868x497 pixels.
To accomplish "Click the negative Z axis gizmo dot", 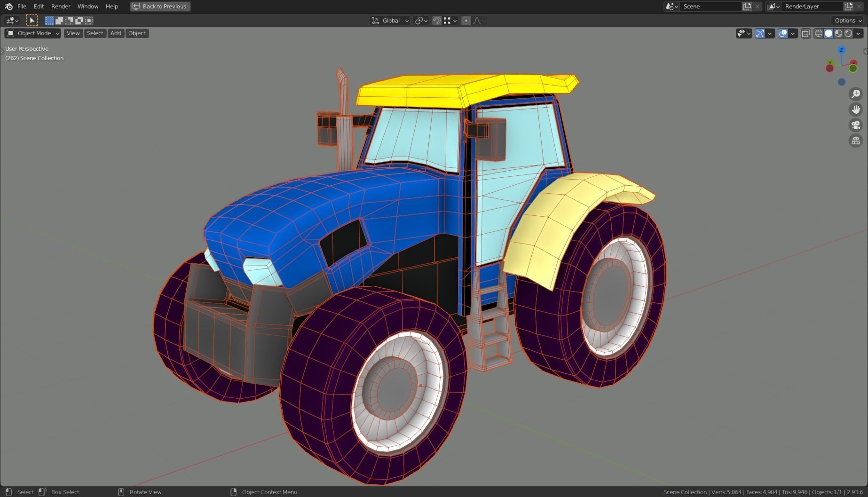I will pos(842,82).
